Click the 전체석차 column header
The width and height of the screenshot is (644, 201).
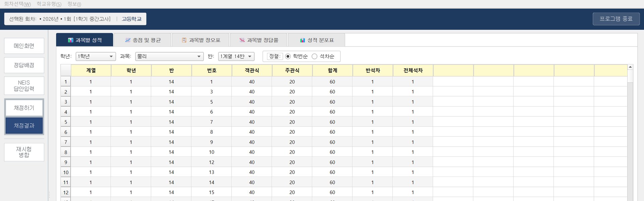point(413,70)
